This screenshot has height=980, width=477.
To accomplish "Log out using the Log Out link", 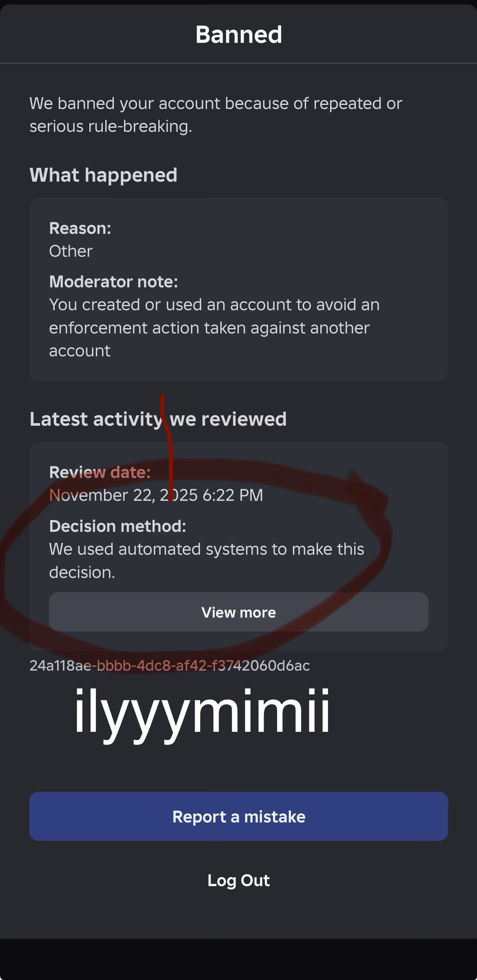I will (x=238, y=880).
